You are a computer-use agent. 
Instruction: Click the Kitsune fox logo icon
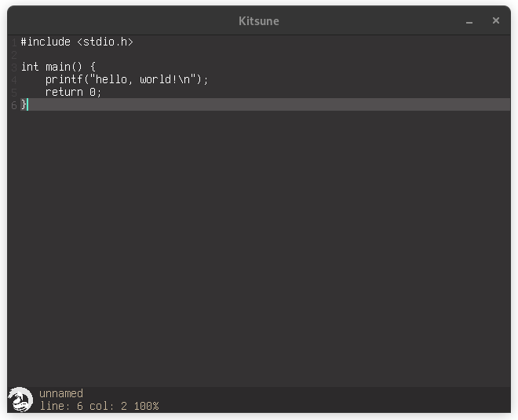point(20,400)
